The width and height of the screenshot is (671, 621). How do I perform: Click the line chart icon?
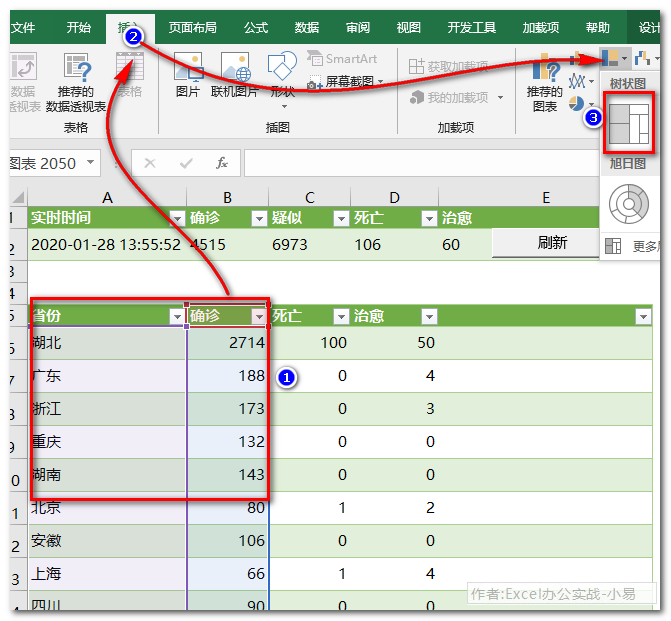coord(577,81)
